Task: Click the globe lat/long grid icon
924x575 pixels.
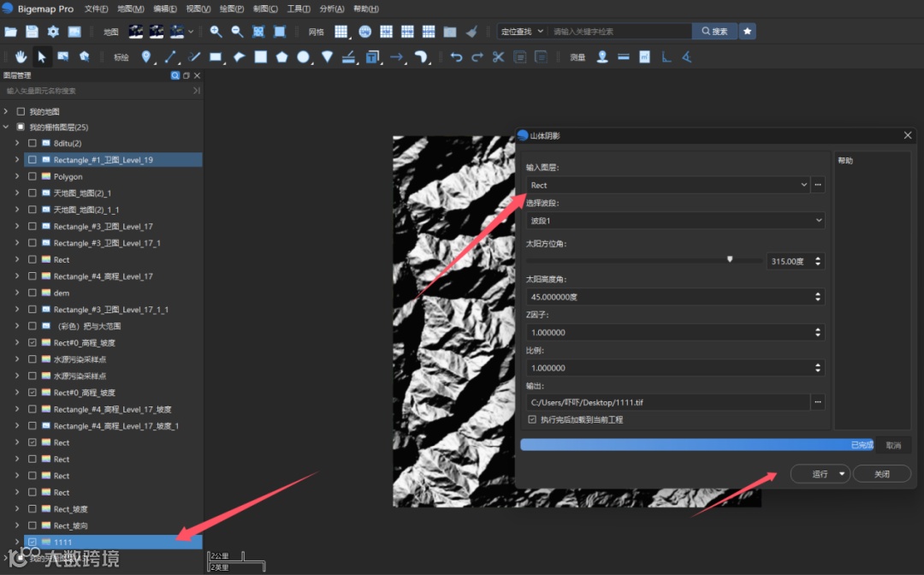Action: [x=364, y=32]
